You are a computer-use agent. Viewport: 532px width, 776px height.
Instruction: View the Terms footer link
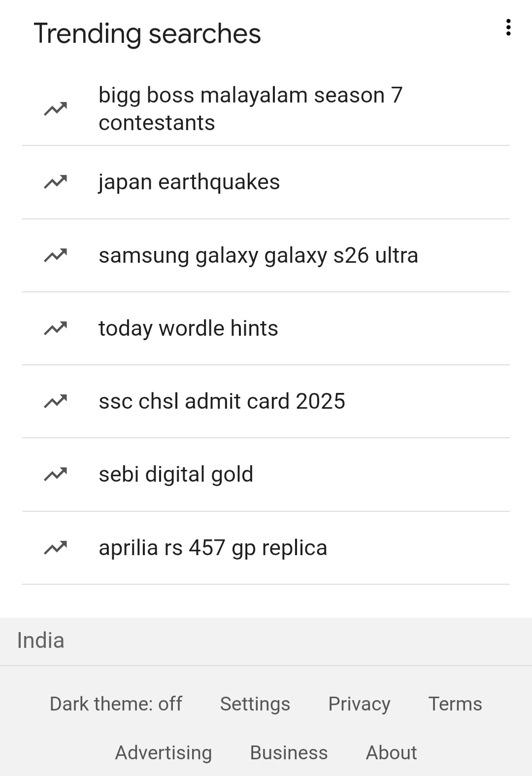point(455,704)
